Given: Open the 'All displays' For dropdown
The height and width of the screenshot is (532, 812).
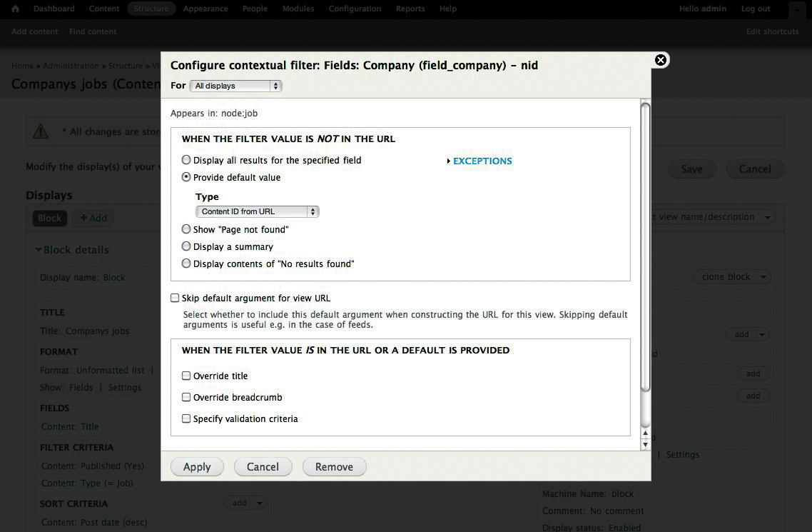Looking at the screenshot, I should 235,86.
